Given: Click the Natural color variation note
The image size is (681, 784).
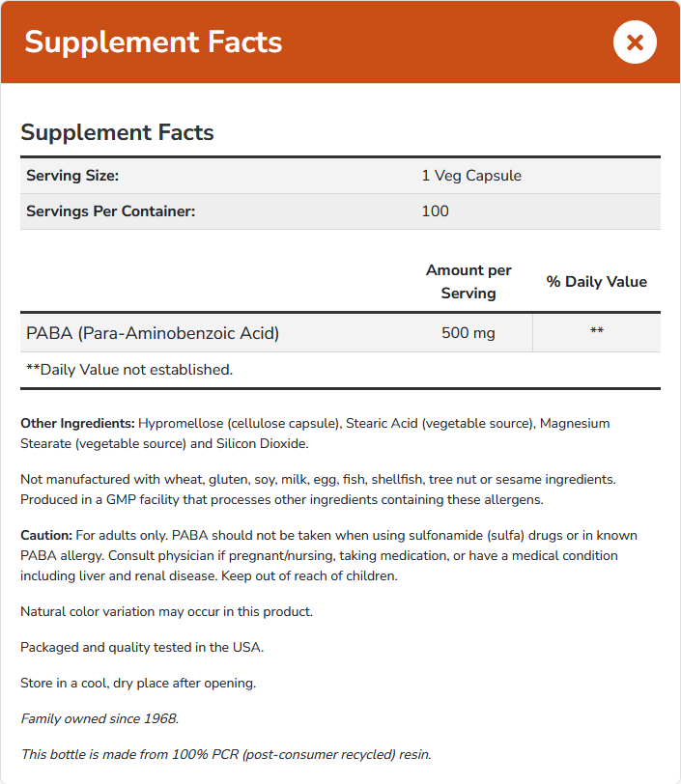Looking at the screenshot, I should click(x=166, y=611).
